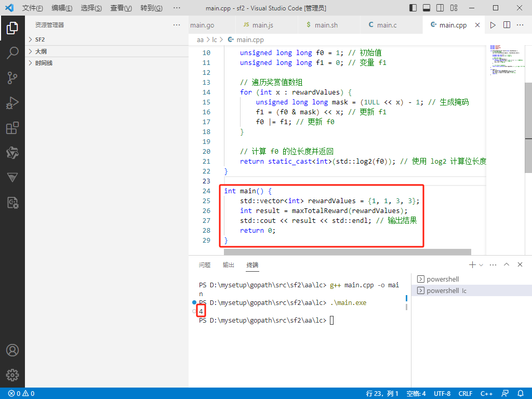This screenshot has height=399, width=532.
Task: Change end of line sequence CRLF
Action: point(465,394)
